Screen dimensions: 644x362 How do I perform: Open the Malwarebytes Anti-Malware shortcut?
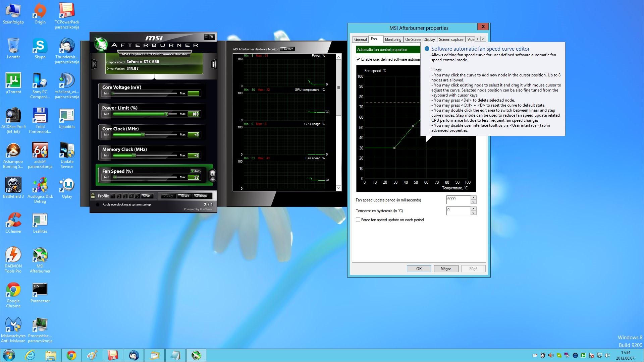point(13,330)
